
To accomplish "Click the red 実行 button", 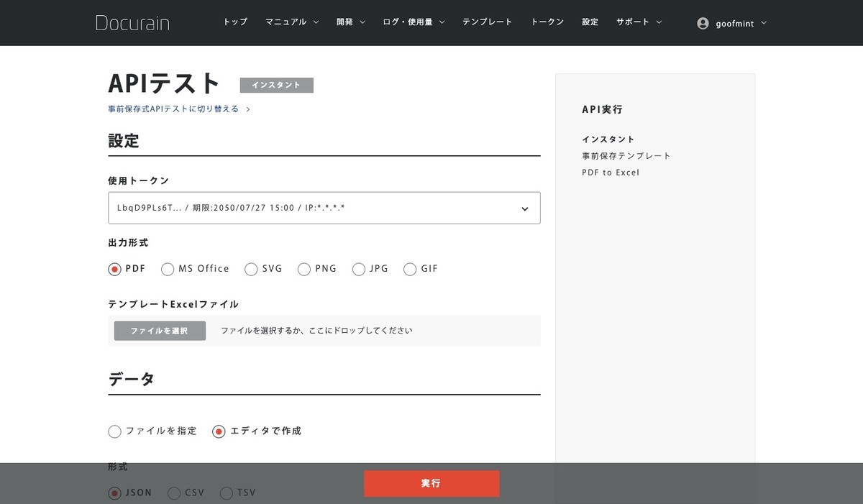I will 431,483.
